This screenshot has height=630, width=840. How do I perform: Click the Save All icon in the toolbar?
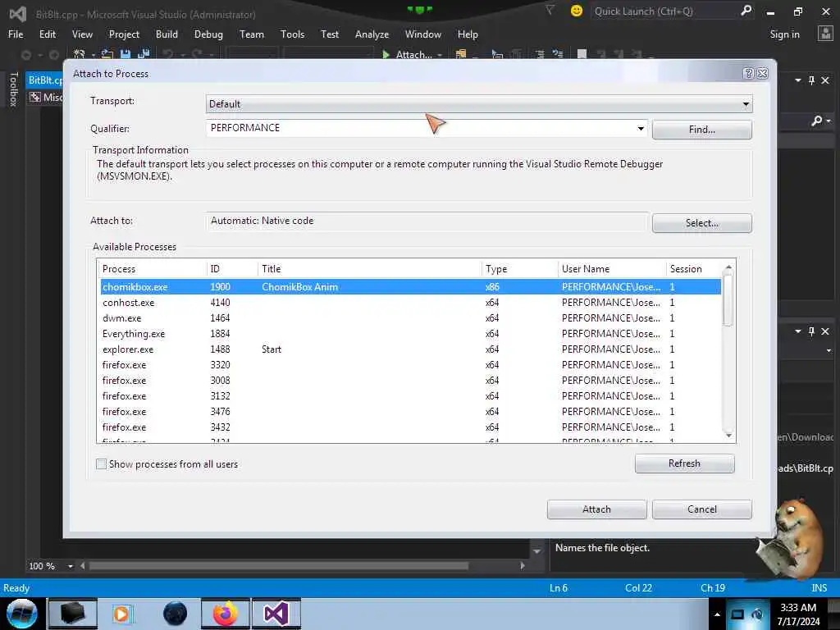coord(144,54)
